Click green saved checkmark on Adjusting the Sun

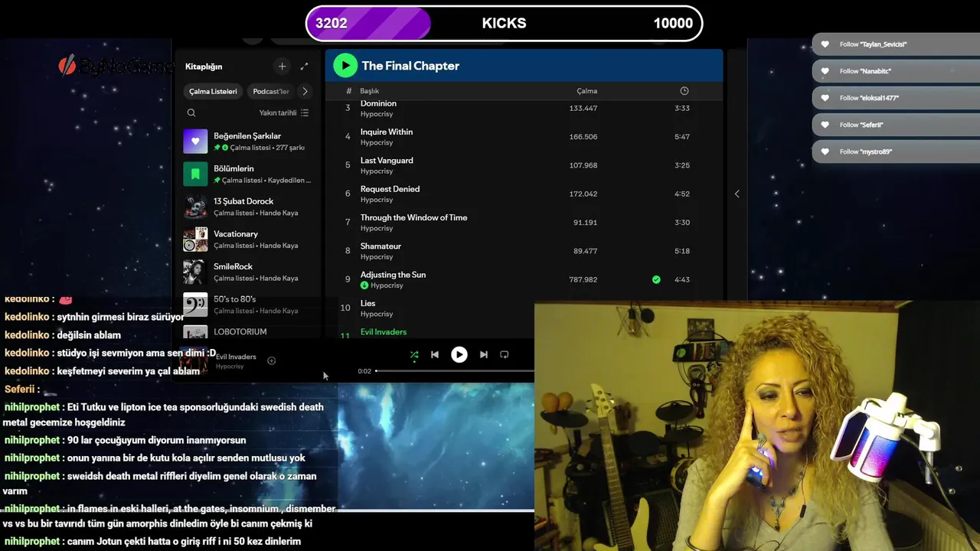point(656,279)
